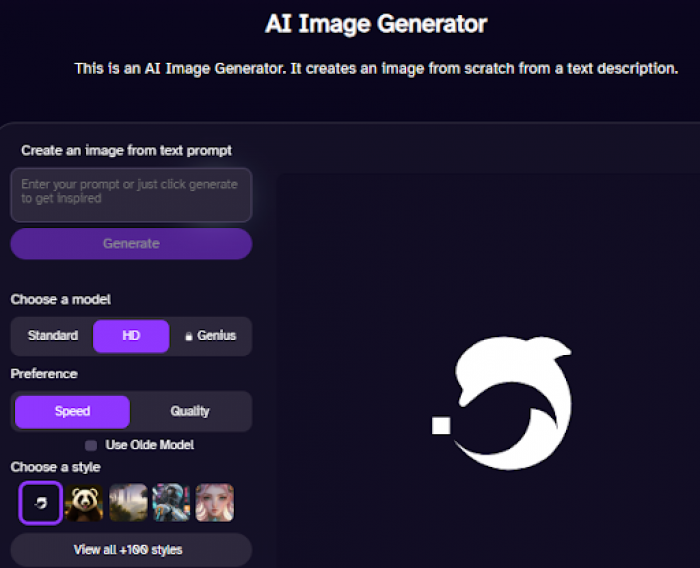Click the lock icon beside Genius
Image resolution: width=700 pixels, height=568 pixels.
(188, 336)
